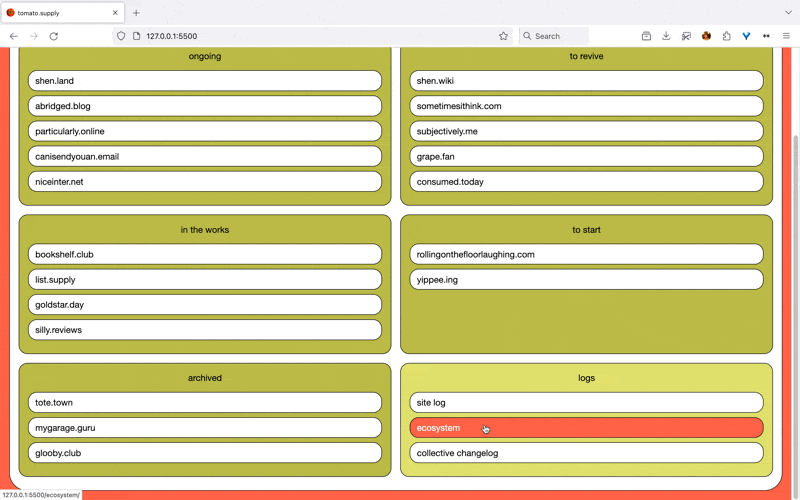Open the extensions puzzle icon
The height and width of the screenshot is (500, 800).
click(x=726, y=36)
